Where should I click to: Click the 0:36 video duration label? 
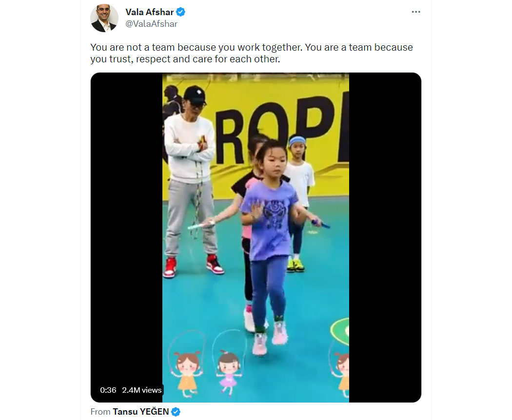pyautogui.click(x=108, y=390)
